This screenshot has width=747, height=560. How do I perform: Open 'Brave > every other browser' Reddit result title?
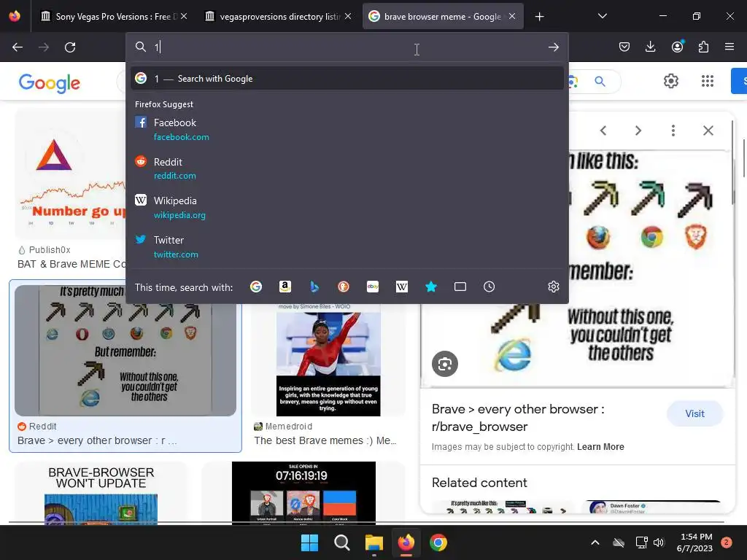[x=97, y=440]
